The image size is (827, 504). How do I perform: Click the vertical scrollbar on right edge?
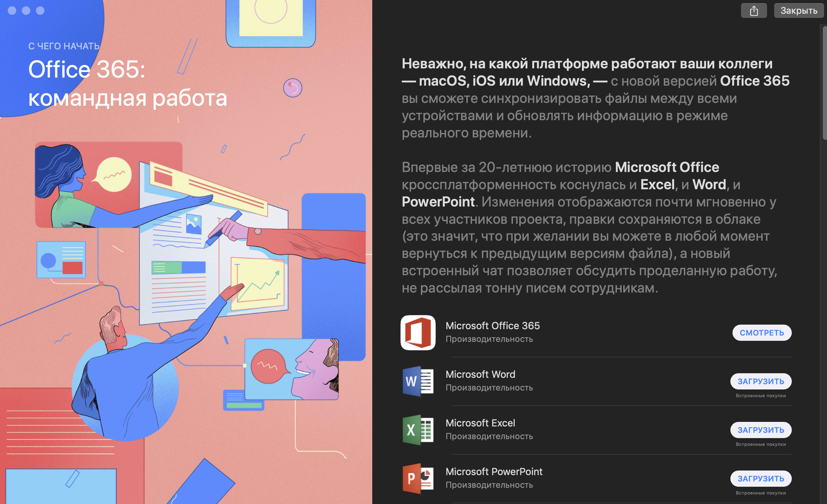point(824,83)
